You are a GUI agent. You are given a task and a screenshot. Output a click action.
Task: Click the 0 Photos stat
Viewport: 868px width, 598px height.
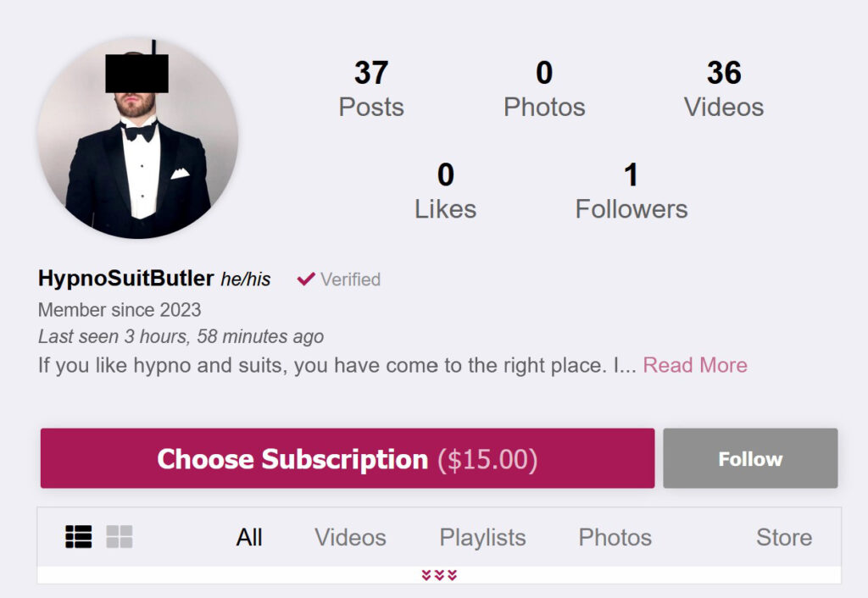[544, 88]
